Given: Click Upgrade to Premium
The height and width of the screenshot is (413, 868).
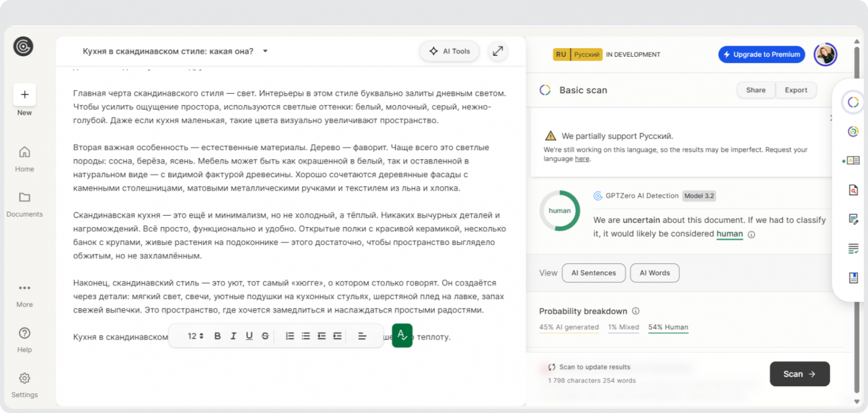Looking at the screenshot, I should coord(762,54).
